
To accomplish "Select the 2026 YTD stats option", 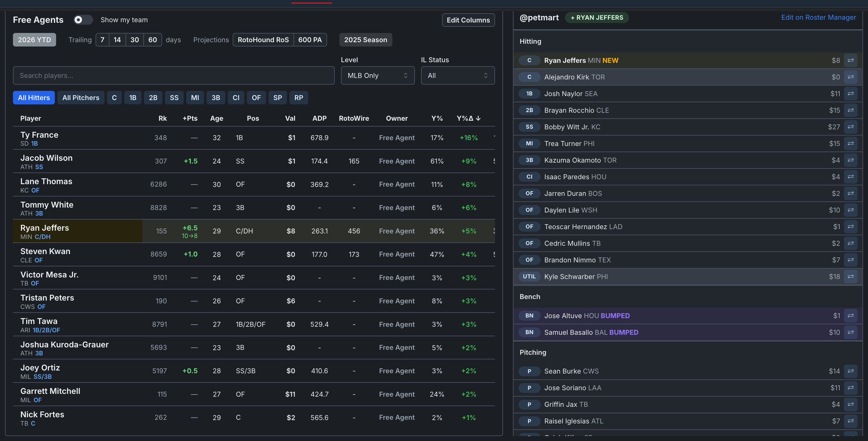I will 35,40.
